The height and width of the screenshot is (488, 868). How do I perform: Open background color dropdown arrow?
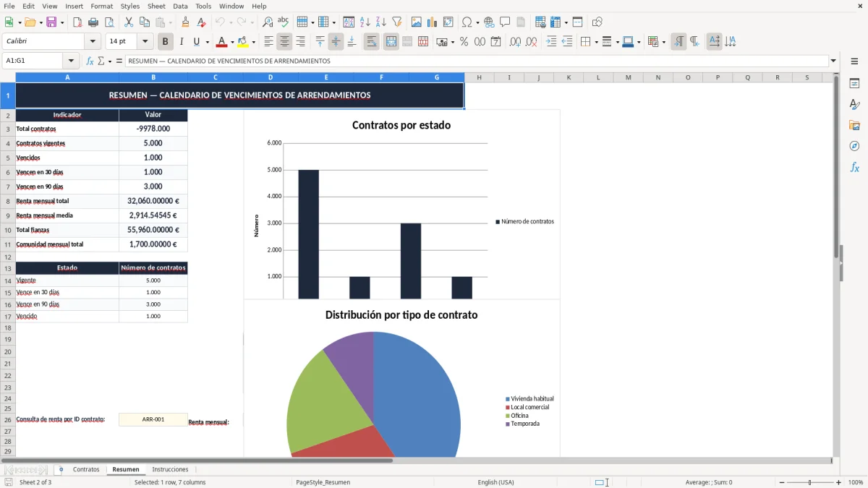click(x=253, y=42)
